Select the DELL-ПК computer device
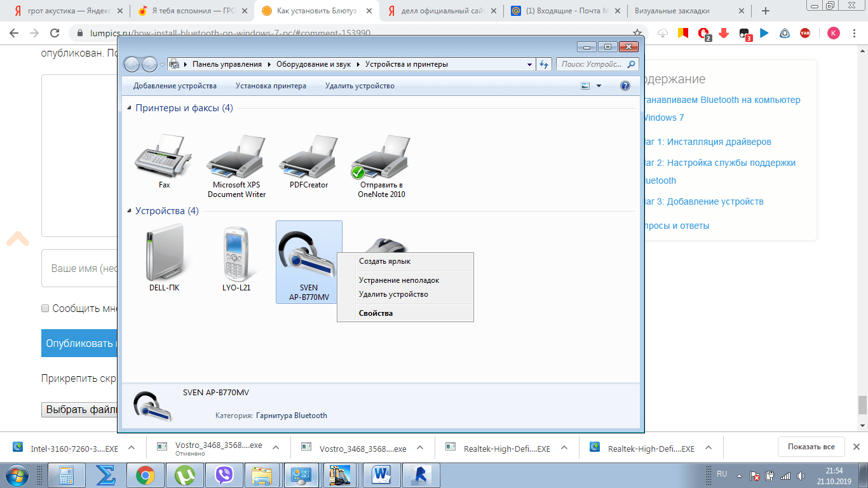The height and width of the screenshot is (488, 868). click(164, 259)
